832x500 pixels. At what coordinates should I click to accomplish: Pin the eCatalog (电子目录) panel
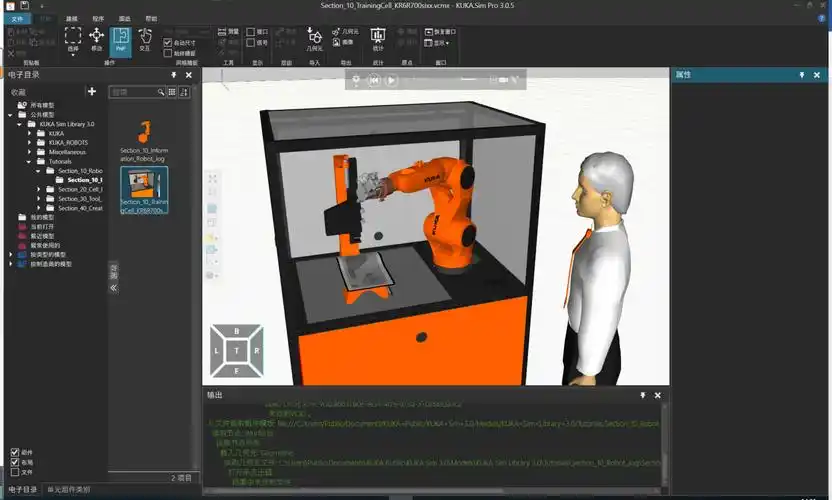173,75
